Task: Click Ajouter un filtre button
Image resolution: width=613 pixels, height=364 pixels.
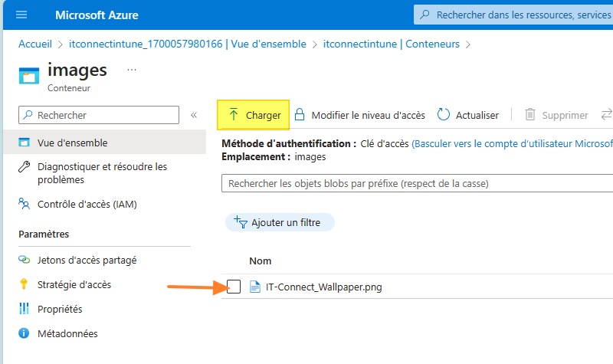Action: [x=280, y=222]
